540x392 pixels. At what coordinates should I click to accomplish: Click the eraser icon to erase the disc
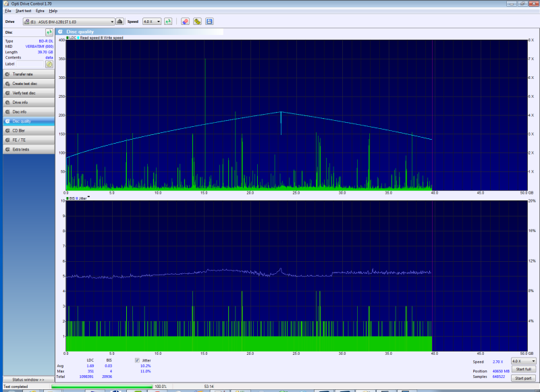click(185, 22)
